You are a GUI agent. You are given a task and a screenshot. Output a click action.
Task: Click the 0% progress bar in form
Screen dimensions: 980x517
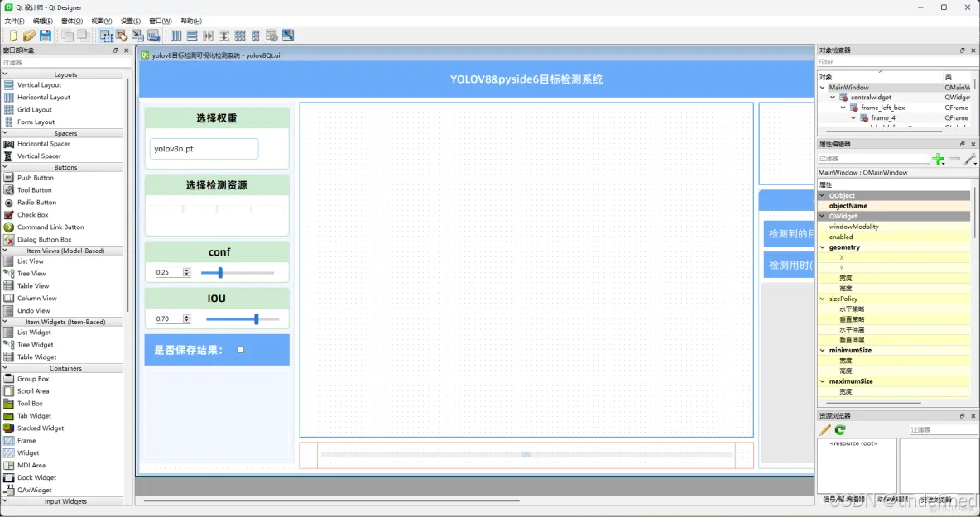(526, 455)
